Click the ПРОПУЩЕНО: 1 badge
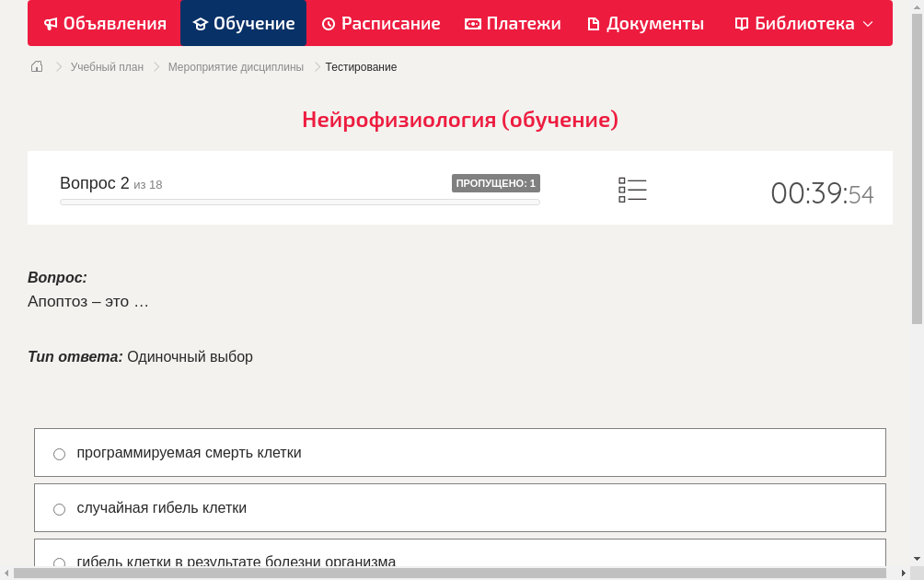The height and width of the screenshot is (580, 924). tap(495, 183)
